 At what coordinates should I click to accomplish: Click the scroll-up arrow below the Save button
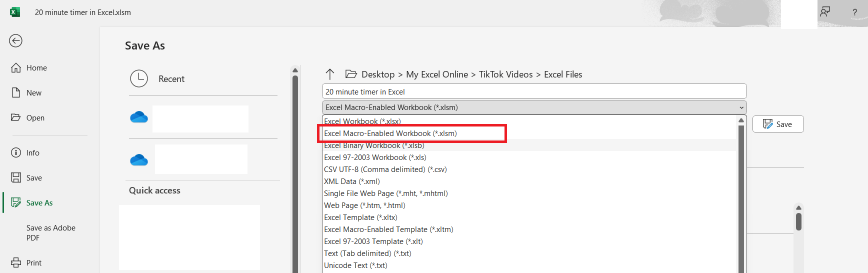(x=798, y=207)
